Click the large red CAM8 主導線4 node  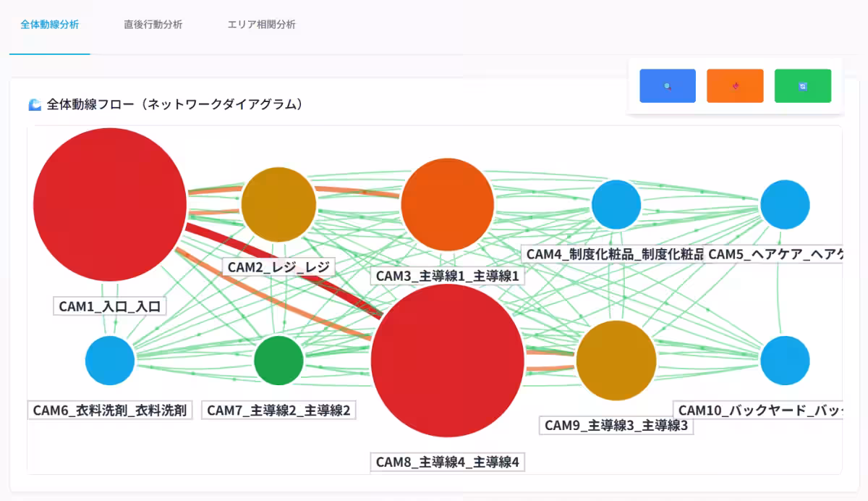[x=447, y=361]
